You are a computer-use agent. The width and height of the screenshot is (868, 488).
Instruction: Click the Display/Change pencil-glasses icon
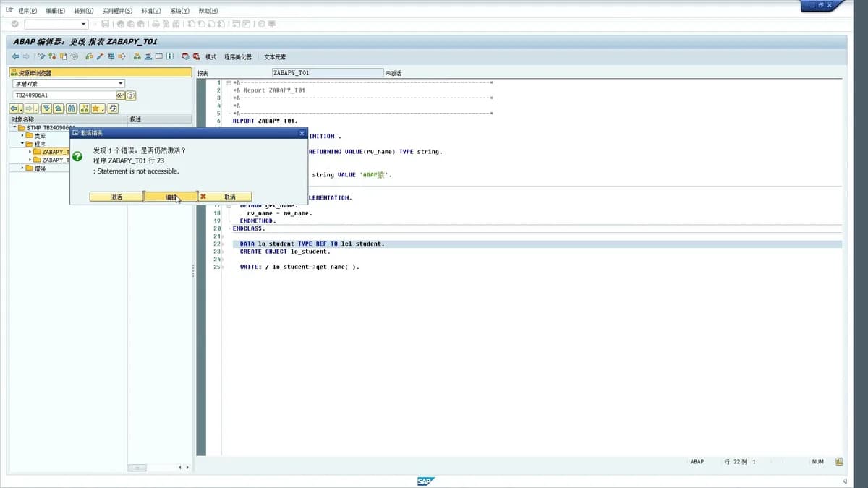click(x=41, y=56)
